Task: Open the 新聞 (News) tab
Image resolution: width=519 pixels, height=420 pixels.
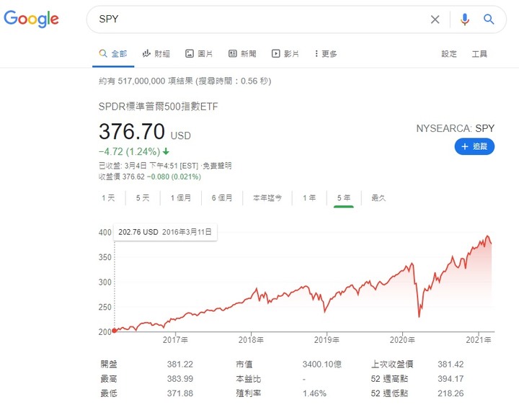Action: 242,53
